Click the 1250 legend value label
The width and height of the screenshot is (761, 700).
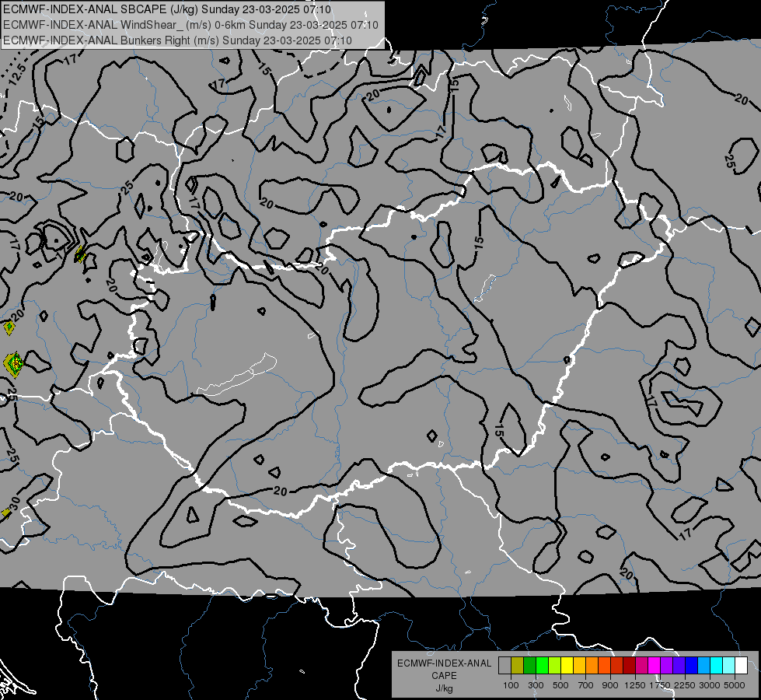click(635, 685)
